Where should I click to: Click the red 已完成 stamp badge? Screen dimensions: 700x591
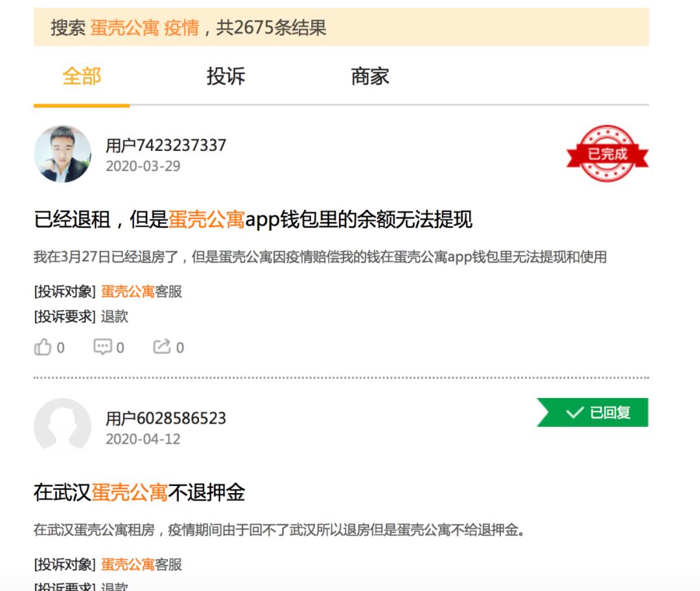(x=607, y=154)
